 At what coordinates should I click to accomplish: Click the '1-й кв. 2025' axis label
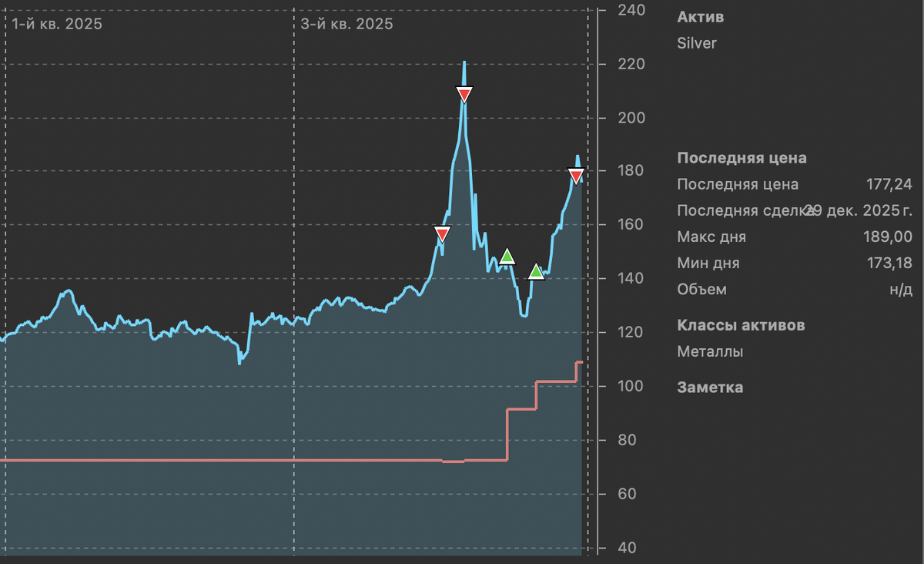click(57, 24)
